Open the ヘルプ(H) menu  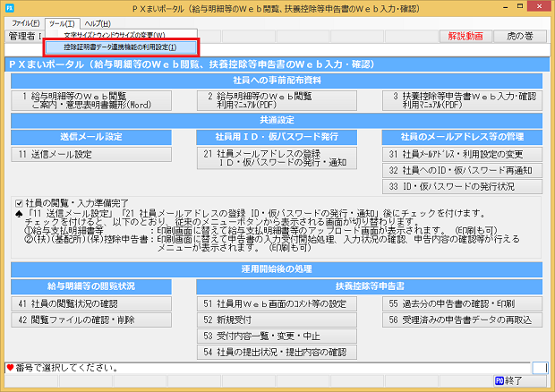pos(98,23)
